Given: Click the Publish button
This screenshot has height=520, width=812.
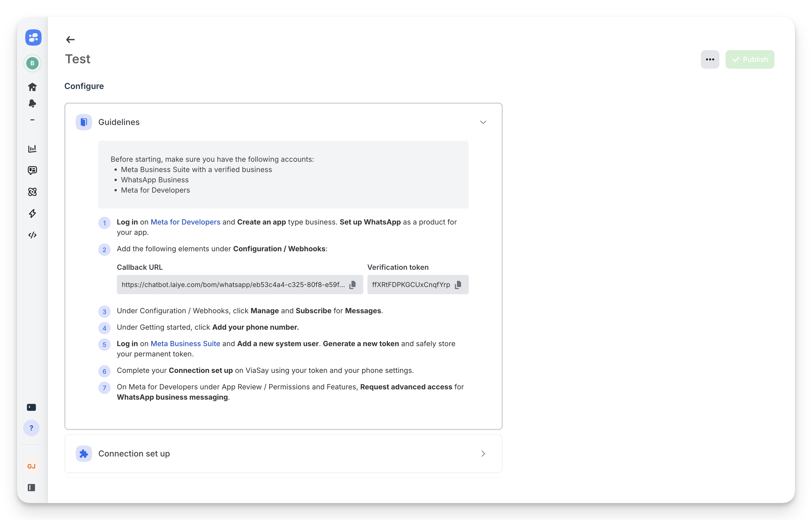Looking at the screenshot, I should (749, 59).
